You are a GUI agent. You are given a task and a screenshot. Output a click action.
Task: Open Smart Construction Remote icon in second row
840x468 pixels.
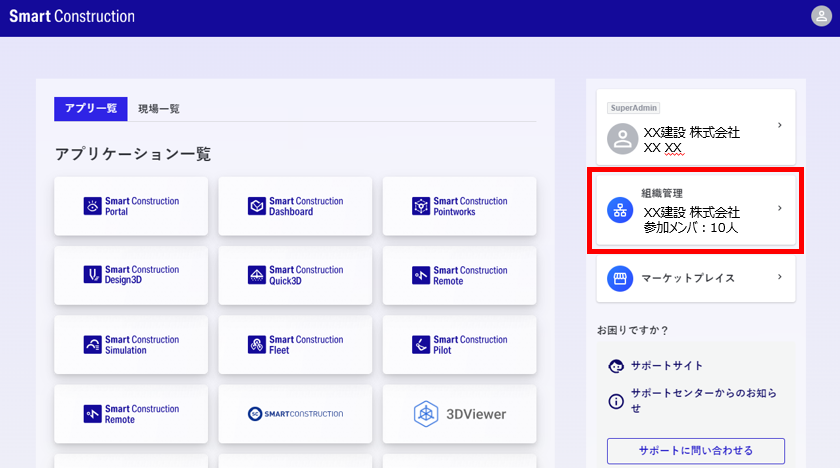[x=421, y=275]
